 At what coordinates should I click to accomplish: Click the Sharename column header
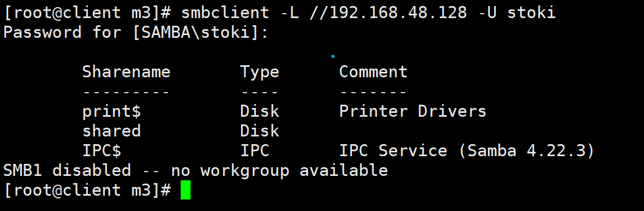click(126, 72)
